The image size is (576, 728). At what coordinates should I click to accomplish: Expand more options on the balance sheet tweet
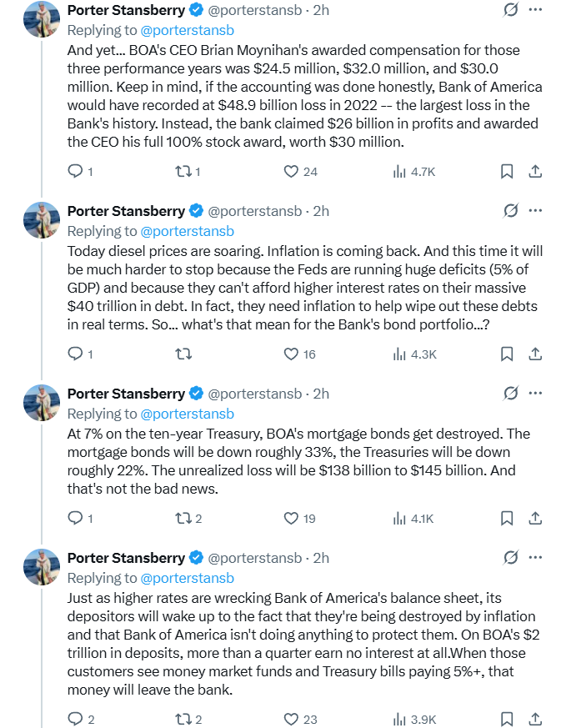pyautogui.click(x=535, y=557)
